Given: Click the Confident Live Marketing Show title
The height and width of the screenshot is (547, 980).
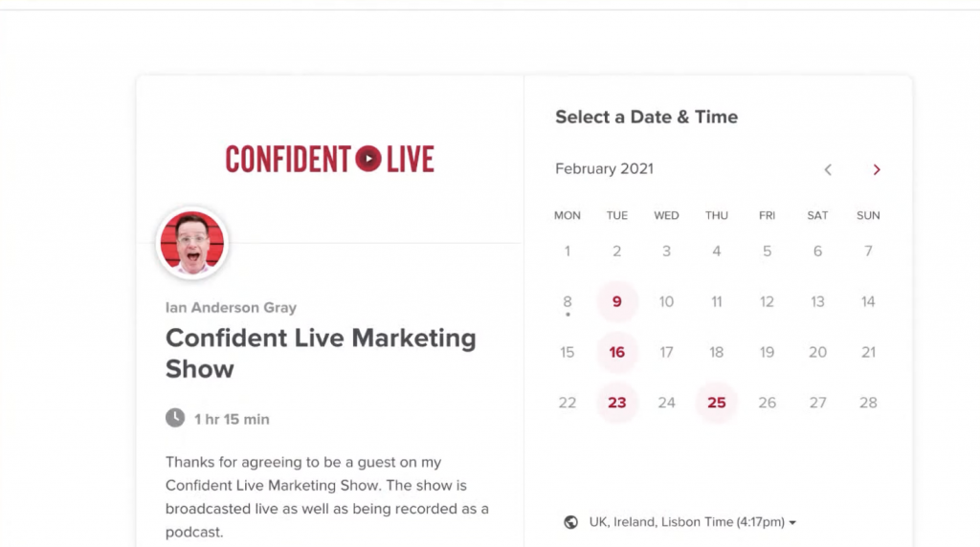Looking at the screenshot, I should click(x=321, y=354).
